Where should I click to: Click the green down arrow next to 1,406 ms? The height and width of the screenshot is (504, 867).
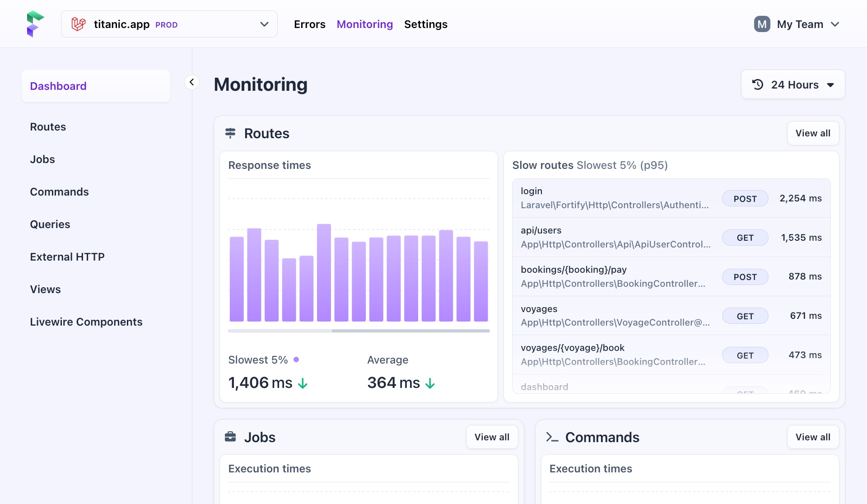tap(303, 383)
